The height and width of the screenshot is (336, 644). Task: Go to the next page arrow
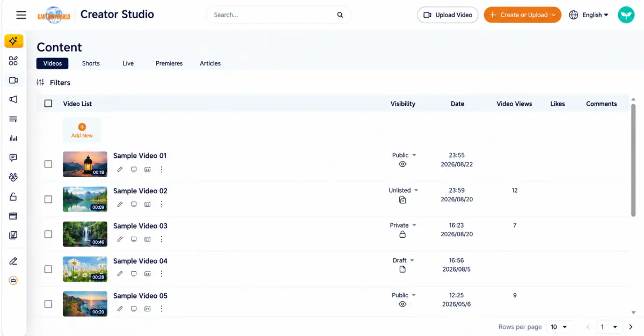tap(631, 327)
